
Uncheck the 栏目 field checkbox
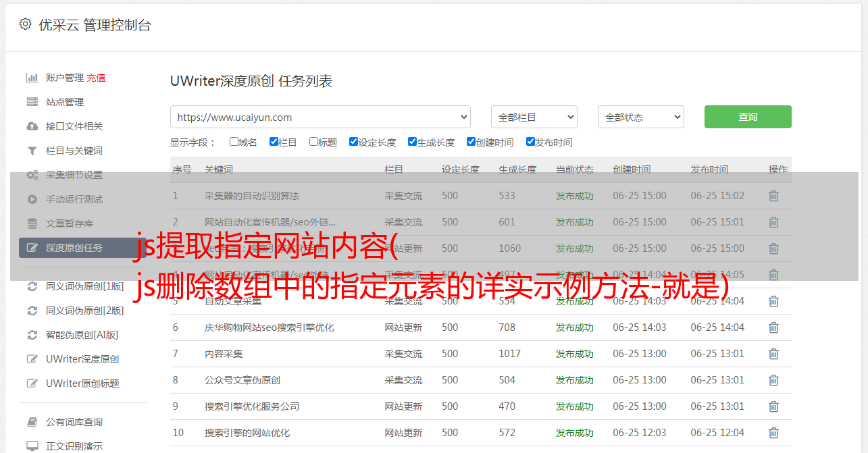(x=274, y=142)
